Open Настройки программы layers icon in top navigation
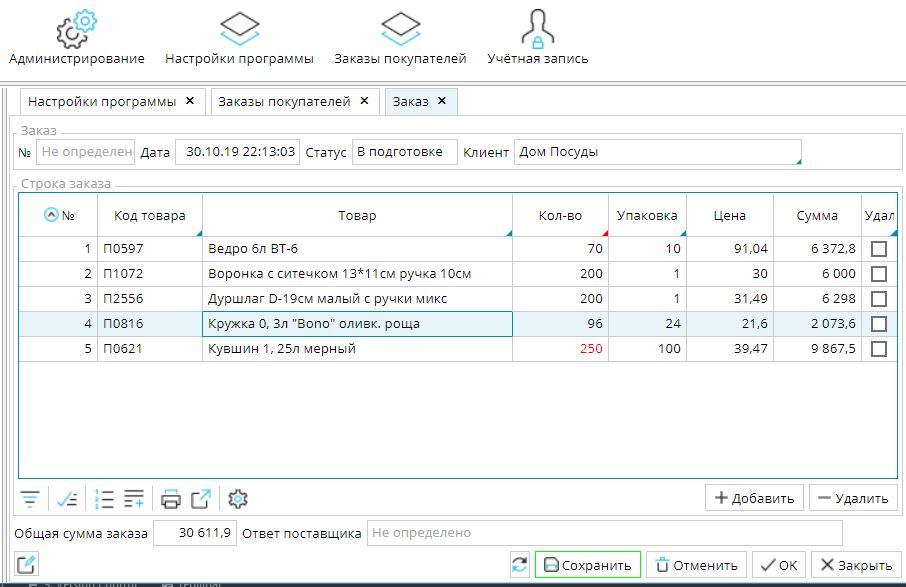Screen dimensions: 906x587 240,28
